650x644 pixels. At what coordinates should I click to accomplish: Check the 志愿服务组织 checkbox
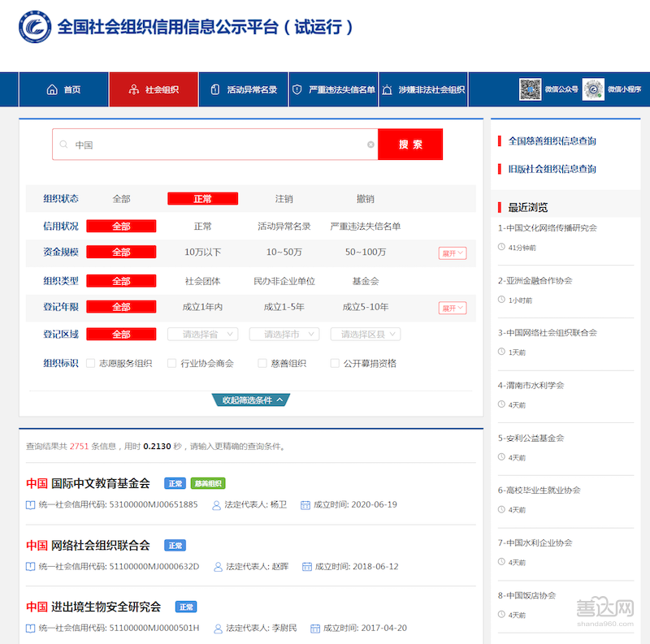point(91,364)
